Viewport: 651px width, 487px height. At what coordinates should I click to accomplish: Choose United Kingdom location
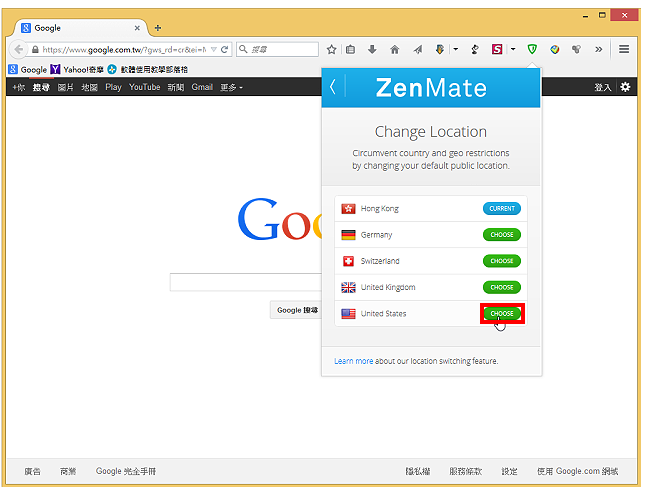pyautogui.click(x=502, y=287)
